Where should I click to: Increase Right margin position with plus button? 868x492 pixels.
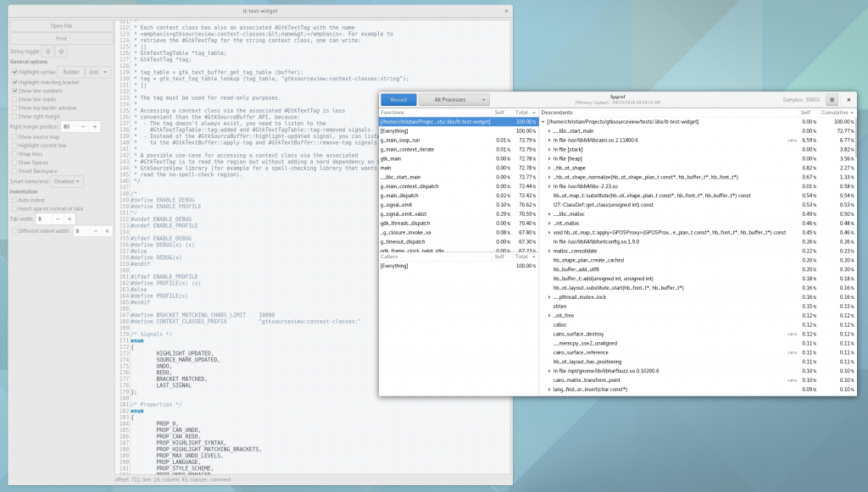[x=95, y=126]
